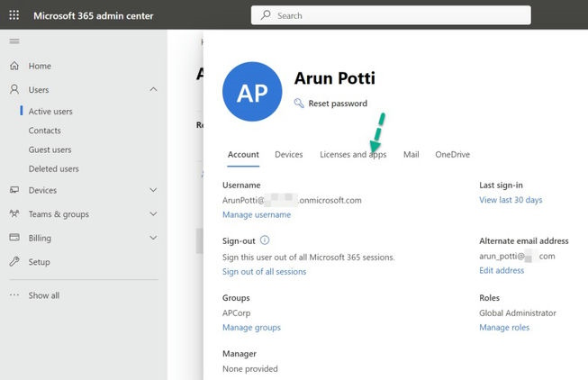Click Reset password
The height and width of the screenshot is (380, 588).
[x=338, y=104]
